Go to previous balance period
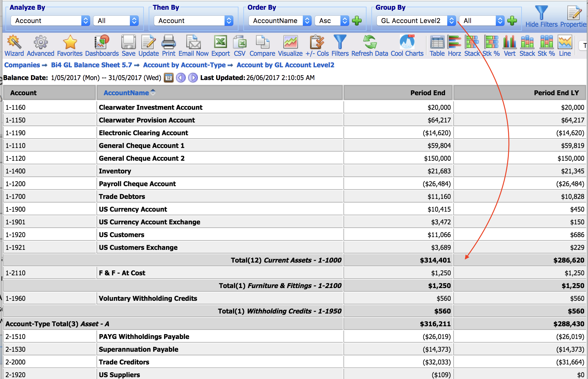The width and height of the screenshot is (588, 379). [181, 78]
